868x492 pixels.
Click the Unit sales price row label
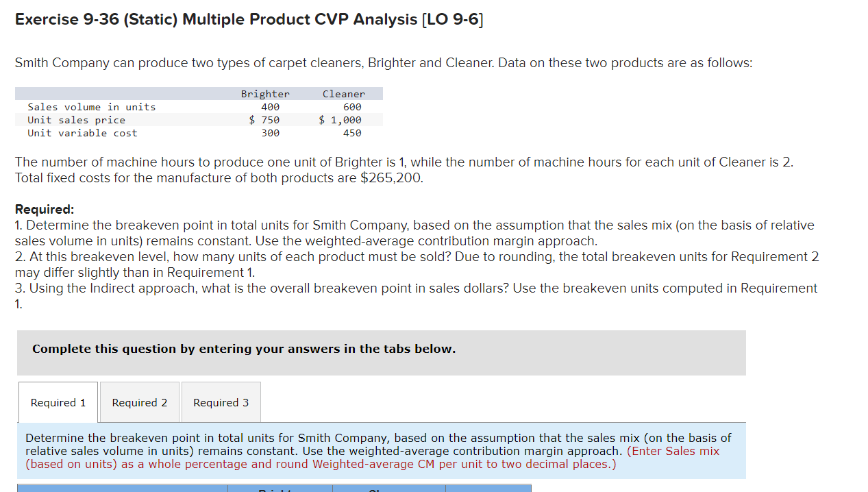tap(77, 120)
